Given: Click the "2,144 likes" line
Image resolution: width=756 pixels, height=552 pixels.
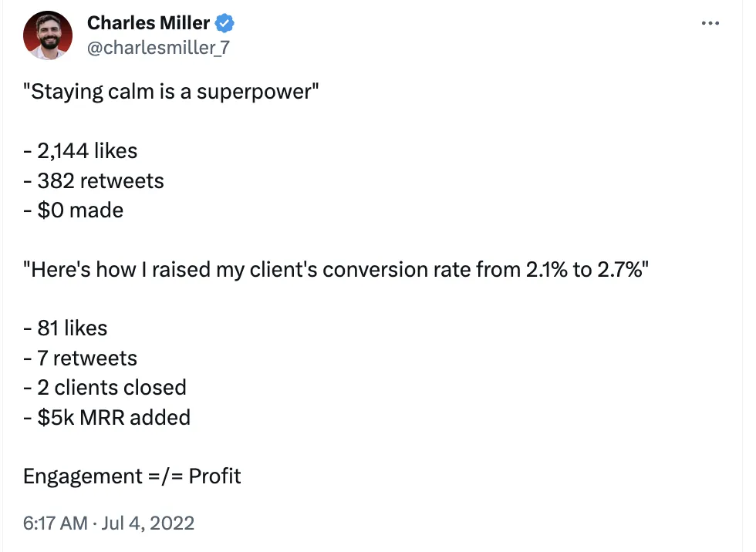Looking at the screenshot, I should 80,150.
